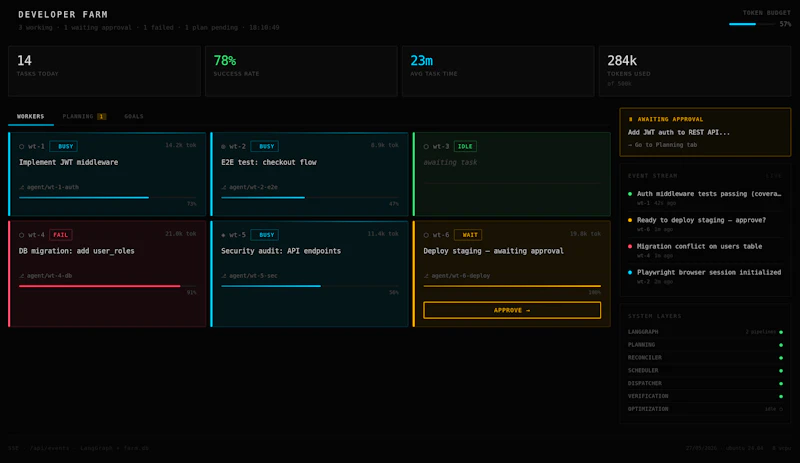The height and width of the screenshot is (463, 800).
Task: Click the wt-1 status circle icon
Action: pyautogui.click(x=21, y=147)
